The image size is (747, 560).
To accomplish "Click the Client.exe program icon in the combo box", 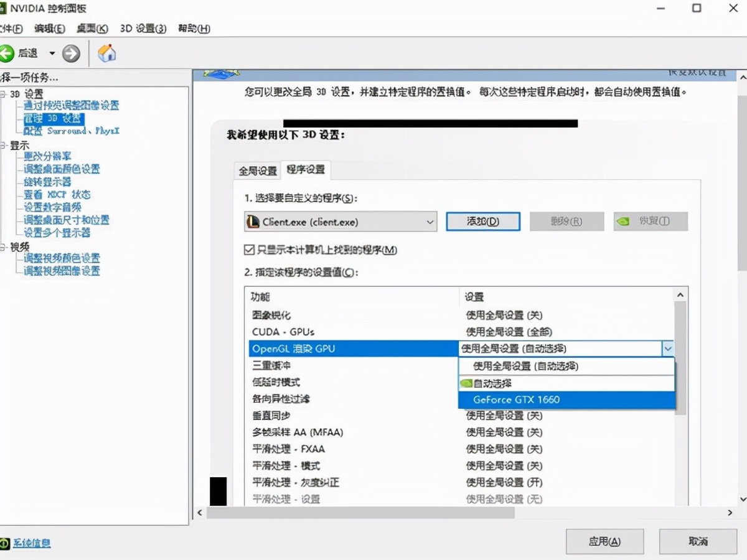I will tap(253, 221).
